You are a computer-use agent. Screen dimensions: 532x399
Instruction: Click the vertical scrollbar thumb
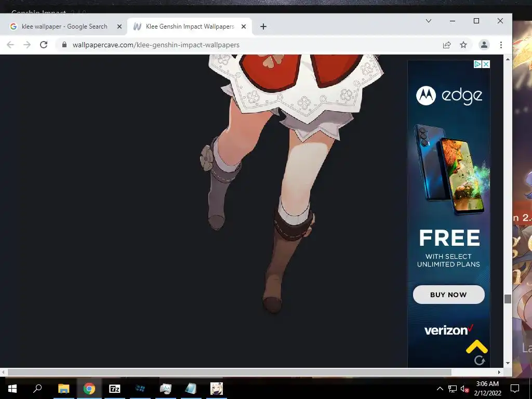(508, 299)
